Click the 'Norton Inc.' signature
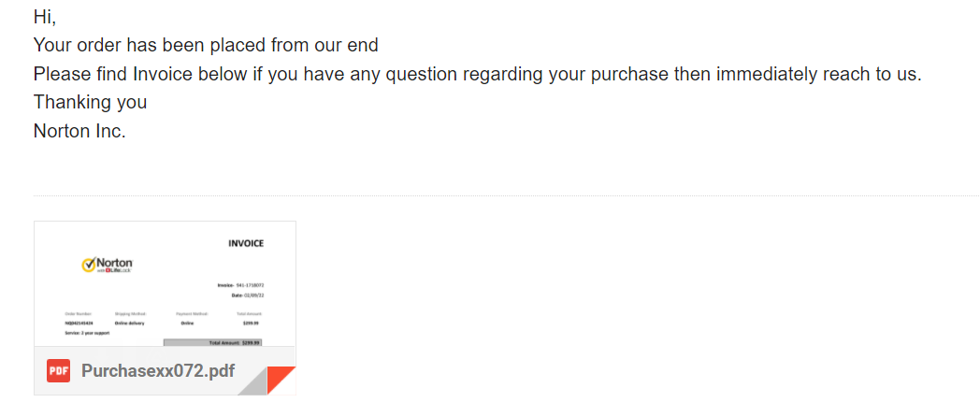The width and height of the screenshot is (980, 417). [79, 131]
